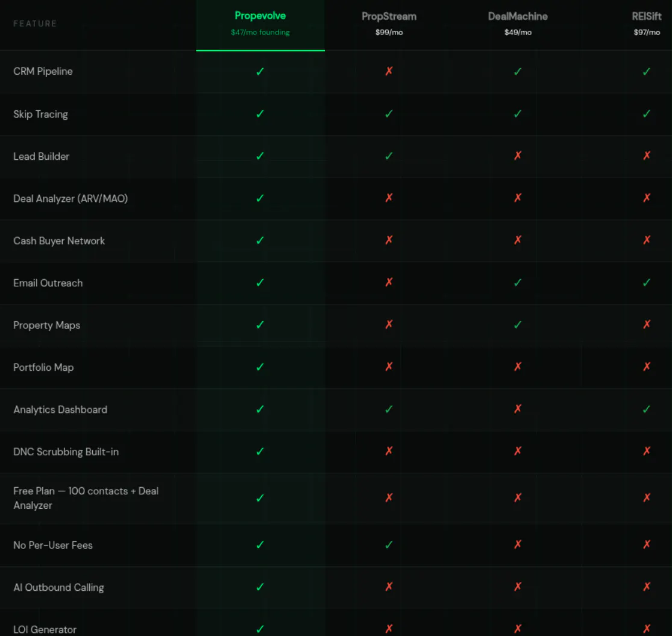Click the Free Plan 100 contacts label
Viewport: 672px width, 636px height.
pyautogui.click(x=86, y=498)
